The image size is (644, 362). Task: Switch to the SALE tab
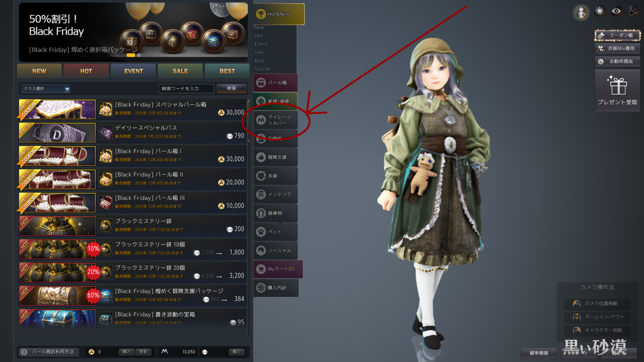180,71
